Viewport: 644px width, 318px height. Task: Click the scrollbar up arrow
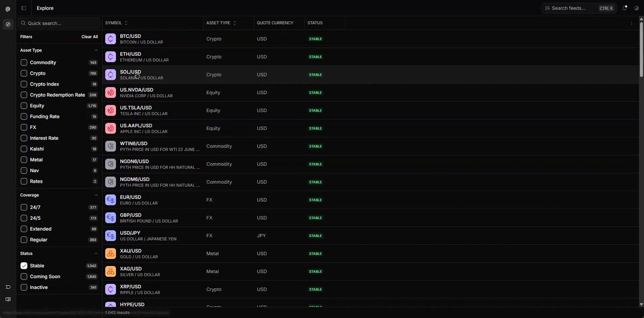click(x=641, y=19)
